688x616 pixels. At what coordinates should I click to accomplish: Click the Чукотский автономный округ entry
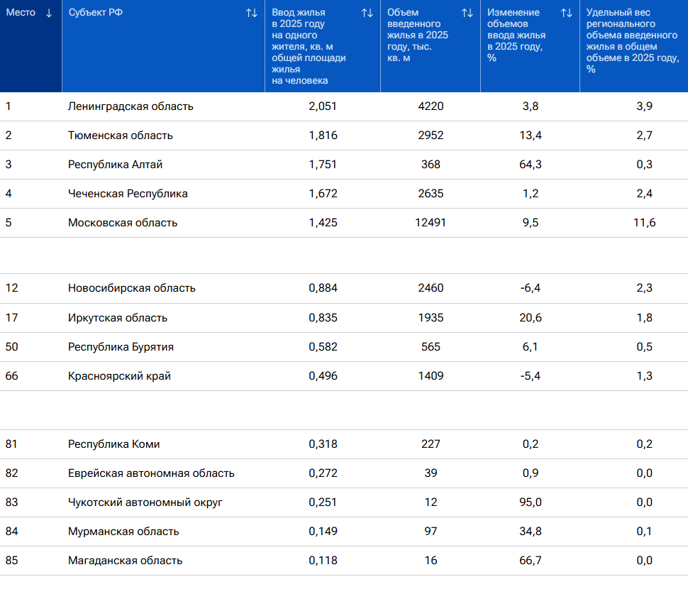[x=145, y=502]
